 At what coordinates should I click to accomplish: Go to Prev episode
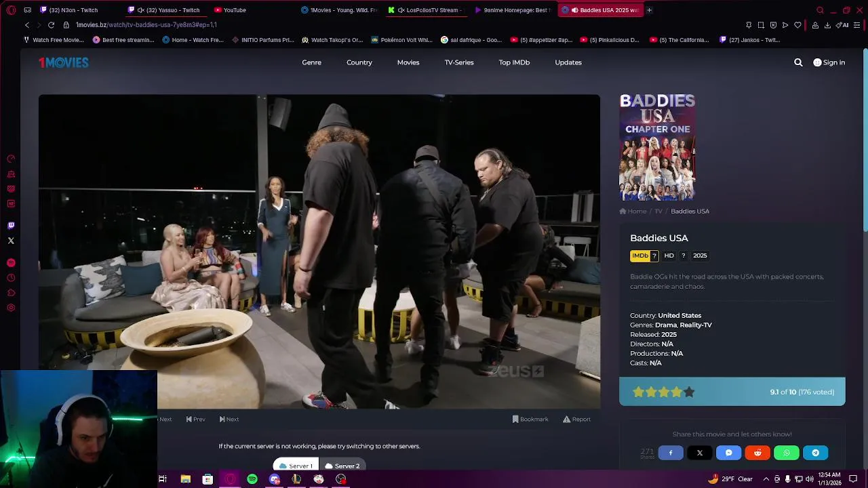point(196,419)
